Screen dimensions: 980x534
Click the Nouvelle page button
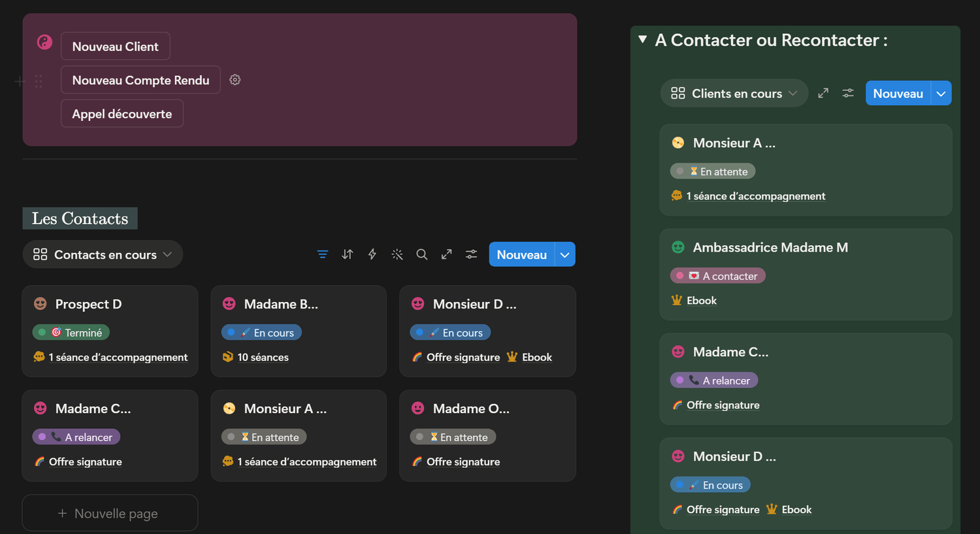pos(110,513)
